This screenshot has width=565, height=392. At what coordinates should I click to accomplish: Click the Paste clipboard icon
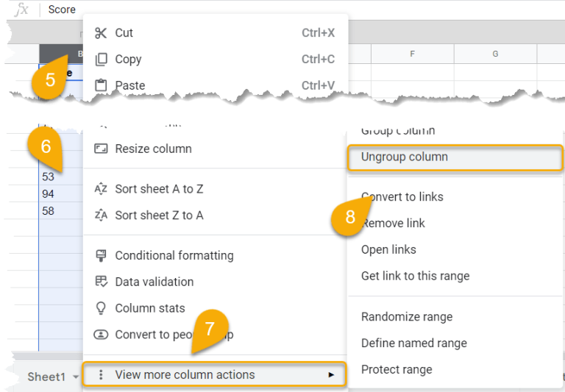[x=101, y=85]
